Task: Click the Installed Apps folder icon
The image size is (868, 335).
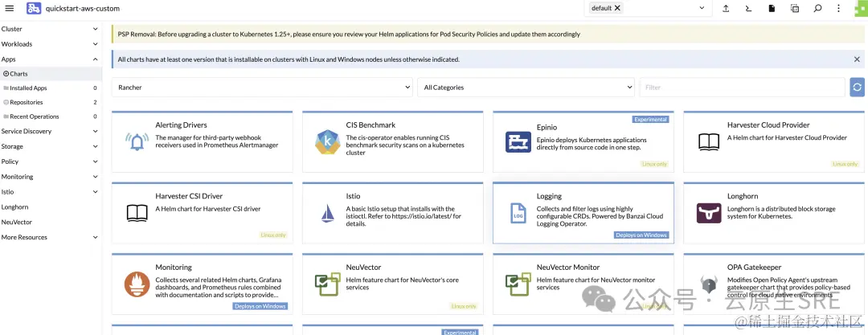Action: 6,88
